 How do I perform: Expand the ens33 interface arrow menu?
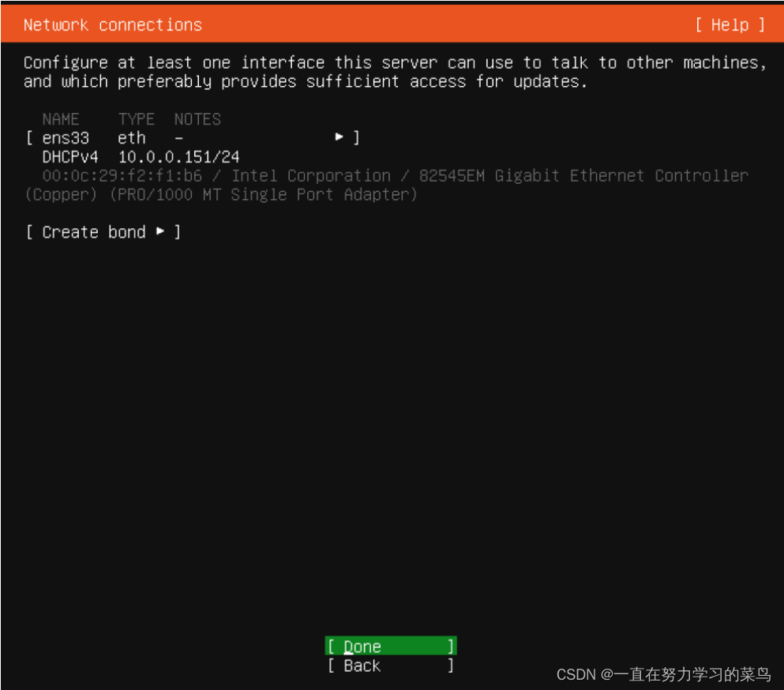point(339,137)
